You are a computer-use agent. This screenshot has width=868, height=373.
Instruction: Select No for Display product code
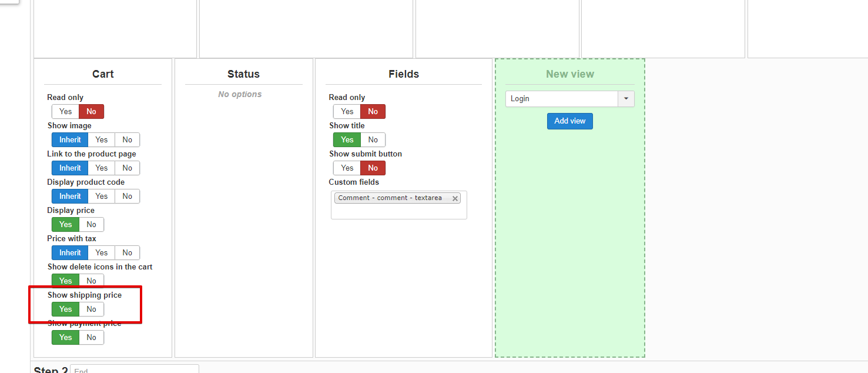coord(127,197)
